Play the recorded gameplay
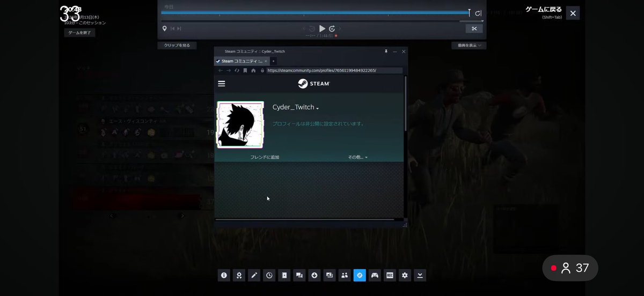 [322, 28]
